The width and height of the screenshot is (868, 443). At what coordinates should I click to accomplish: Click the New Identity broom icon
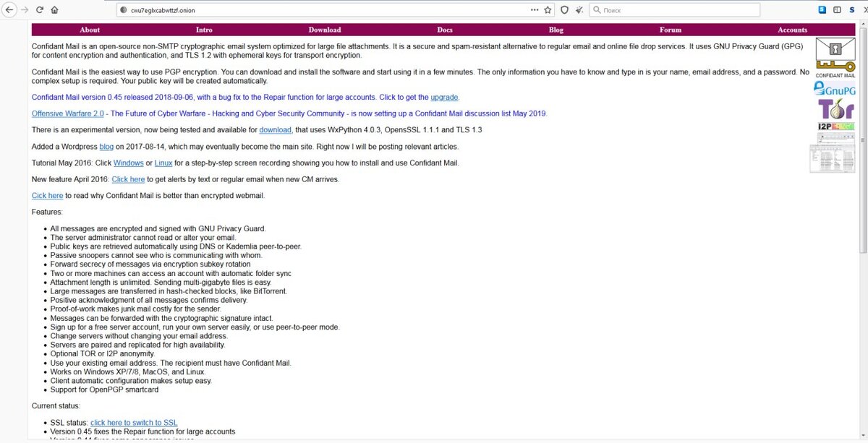580,10
